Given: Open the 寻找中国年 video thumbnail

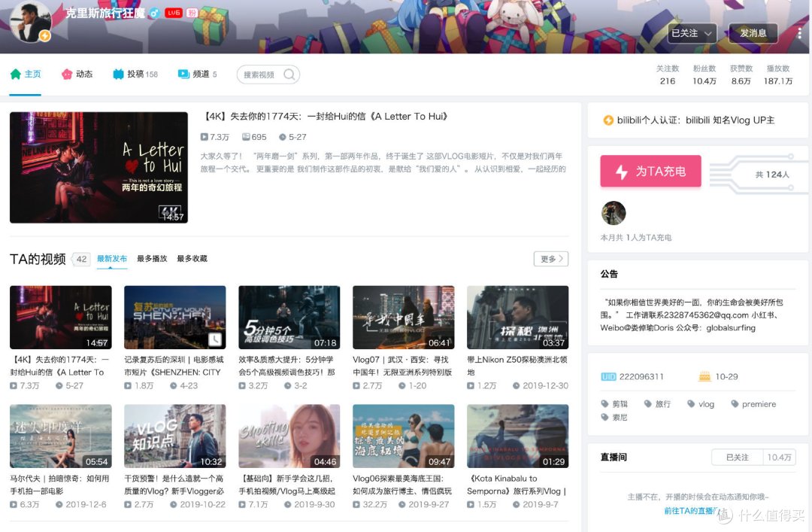Looking at the screenshot, I should tap(404, 318).
